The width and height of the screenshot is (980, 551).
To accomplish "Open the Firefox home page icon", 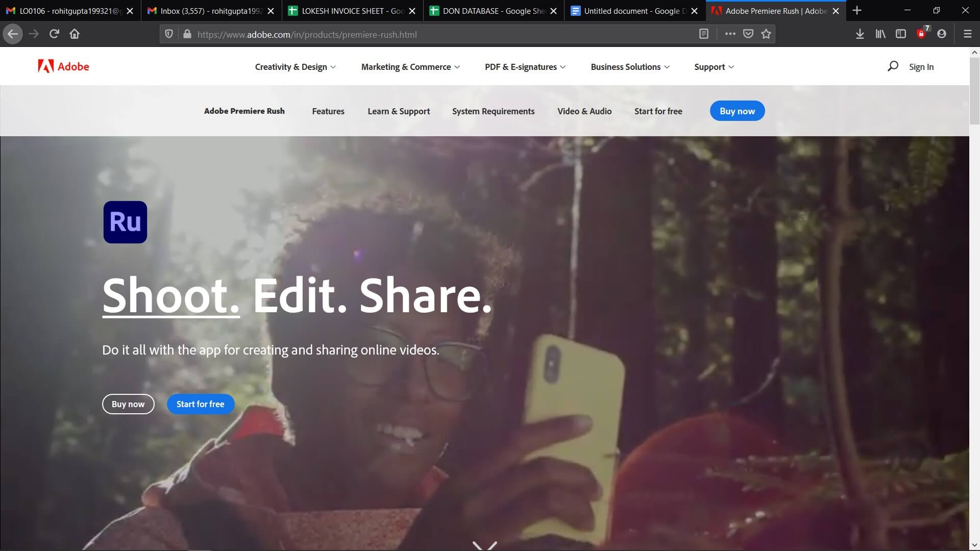I will (75, 34).
